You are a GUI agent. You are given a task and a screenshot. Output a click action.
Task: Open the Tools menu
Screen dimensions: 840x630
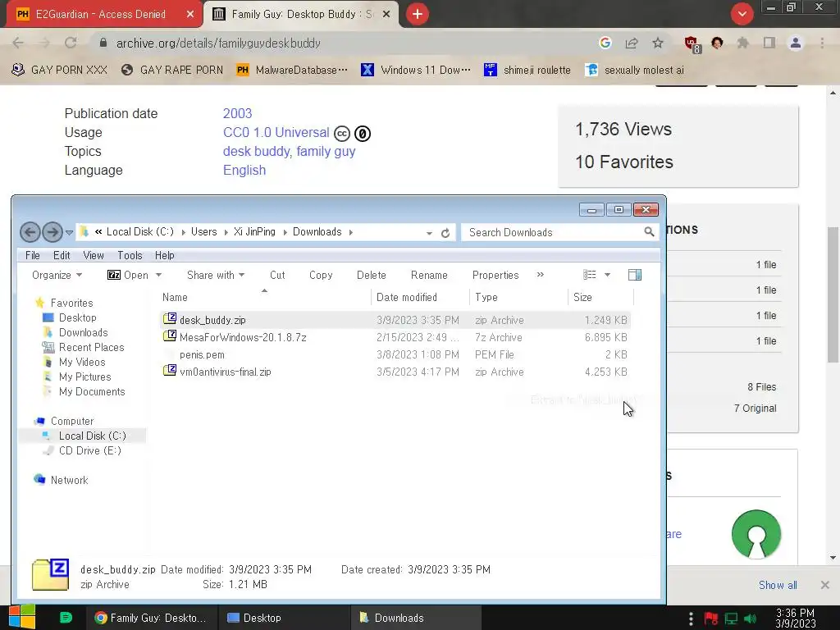point(130,256)
